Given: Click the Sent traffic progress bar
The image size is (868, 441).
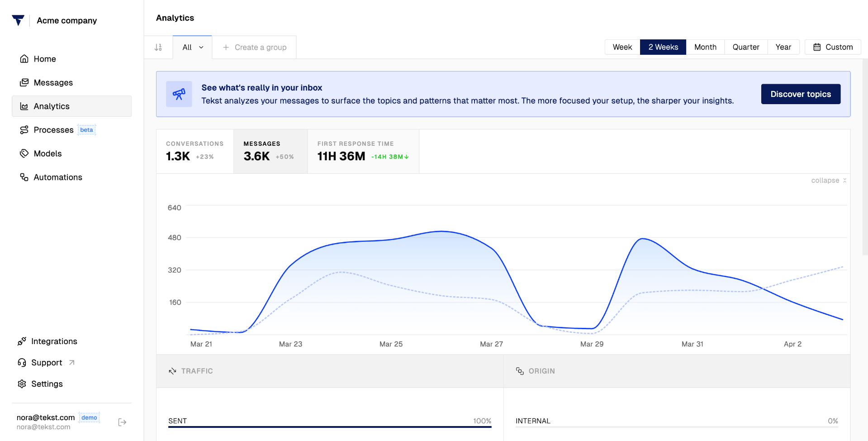Looking at the screenshot, I should pyautogui.click(x=330, y=427).
